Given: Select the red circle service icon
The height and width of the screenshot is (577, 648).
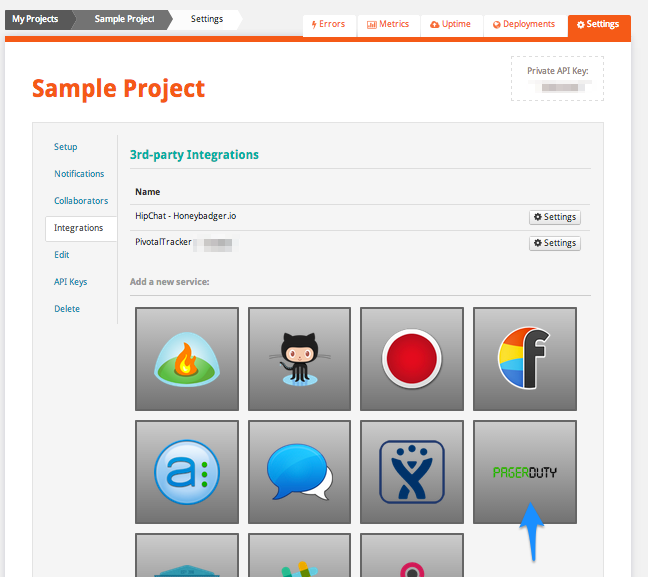Looking at the screenshot, I should coord(412,359).
